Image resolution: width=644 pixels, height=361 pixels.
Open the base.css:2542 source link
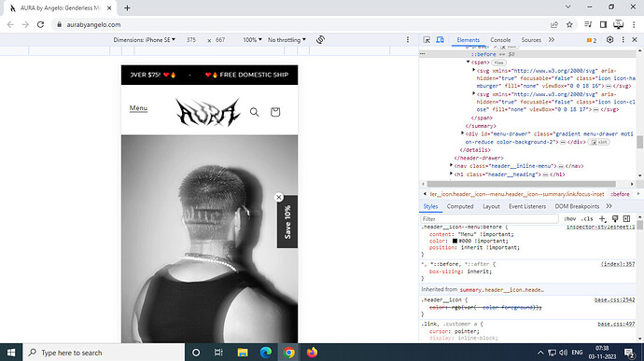tap(614, 299)
